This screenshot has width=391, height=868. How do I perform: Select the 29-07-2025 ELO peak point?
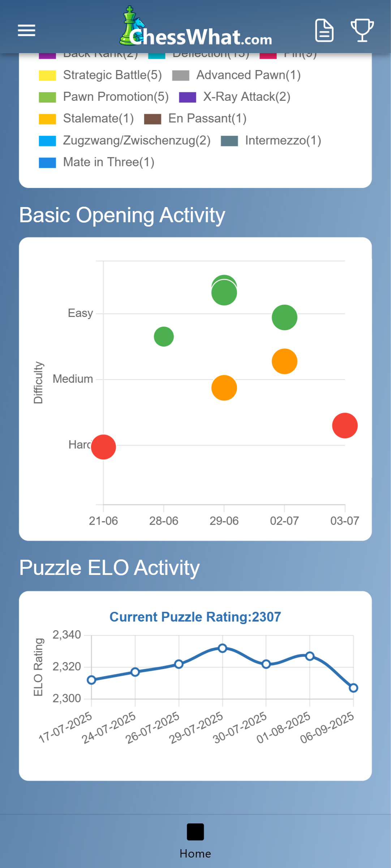(223, 648)
